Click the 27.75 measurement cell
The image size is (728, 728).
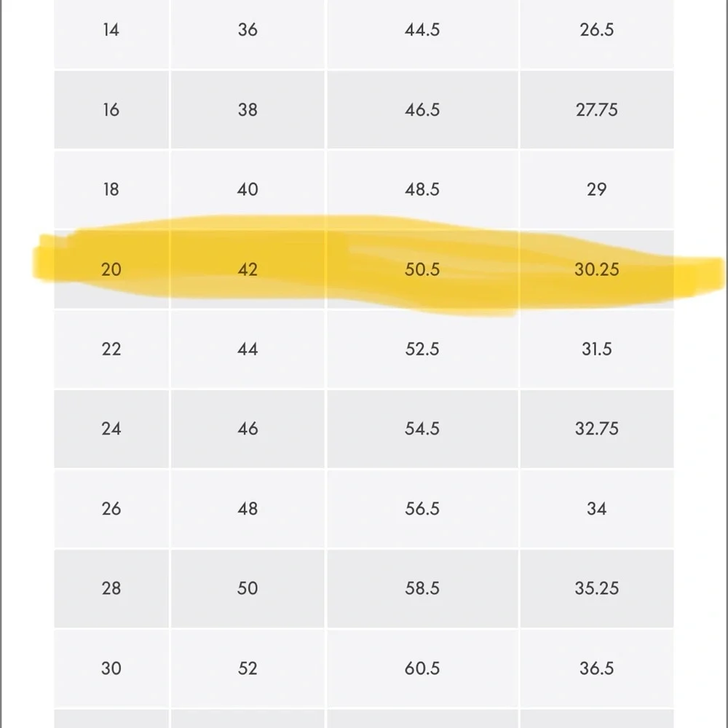coord(597,110)
